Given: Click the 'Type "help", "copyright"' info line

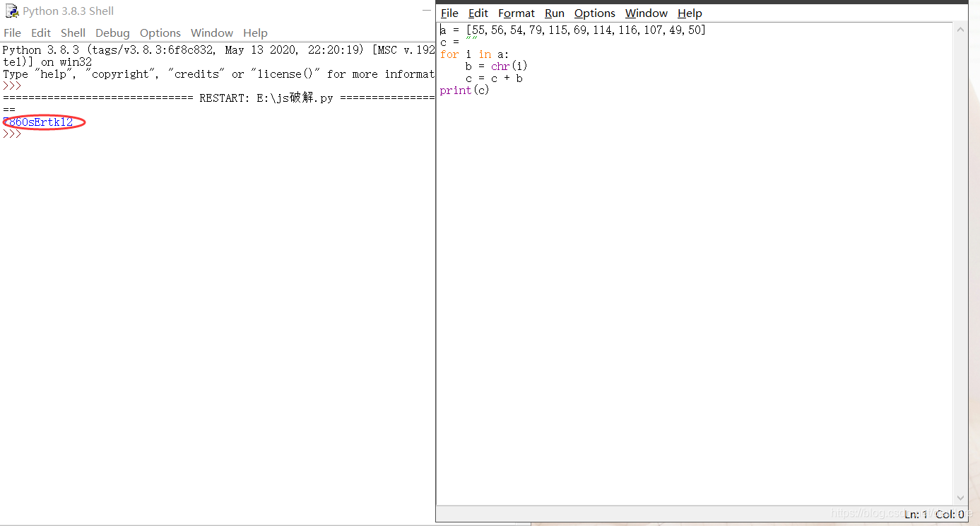Looking at the screenshot, I should (x=218, y=74).
